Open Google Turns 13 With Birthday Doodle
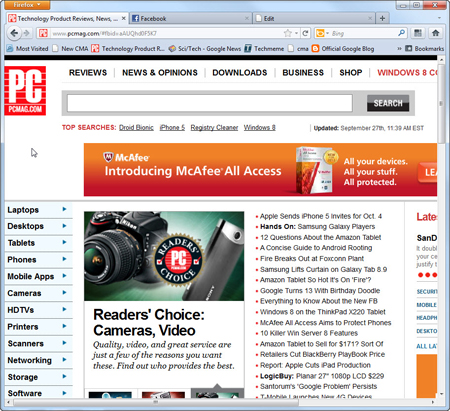 click(320, 291)
